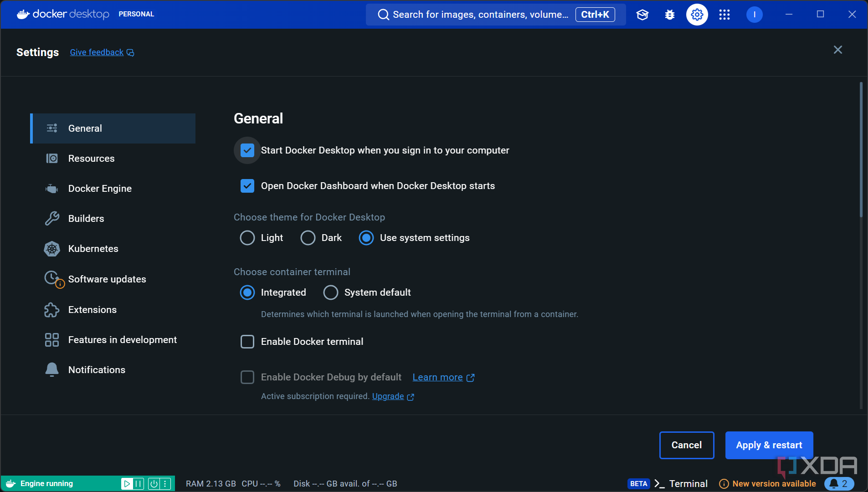Click the Docker Desktop whale logo
This screenshot has height=492, width=868.
[x=23, y=14]
